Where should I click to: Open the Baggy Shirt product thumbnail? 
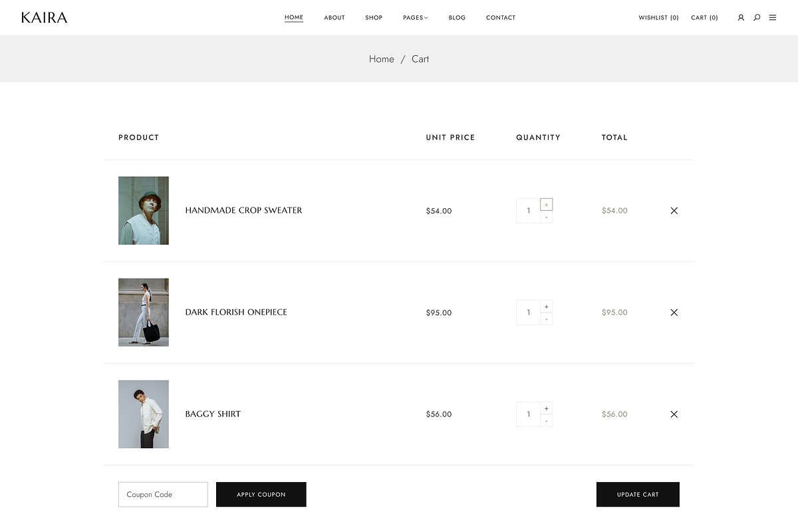pyautogui.click(x=144, y=414)
